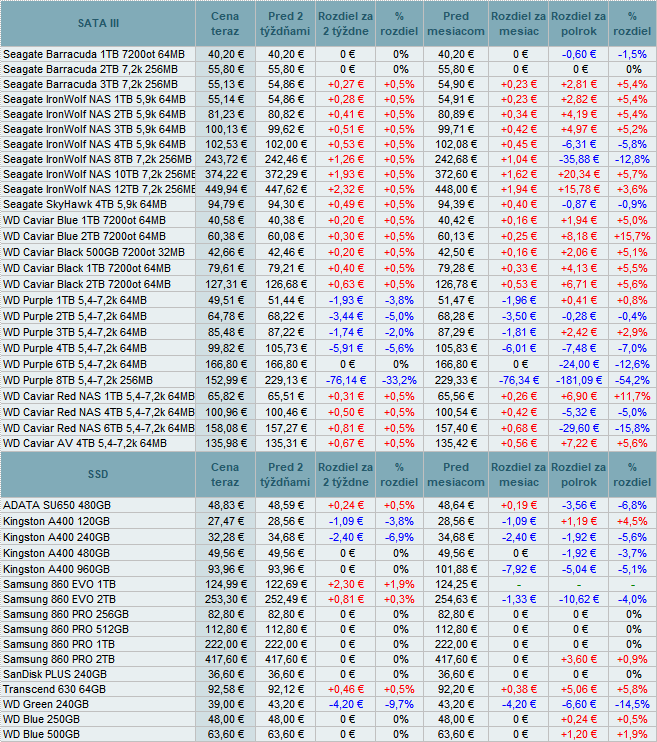Select WD Blue 500GB name
Viewport: 657px width, 742px height.
[x=41, y=735]
